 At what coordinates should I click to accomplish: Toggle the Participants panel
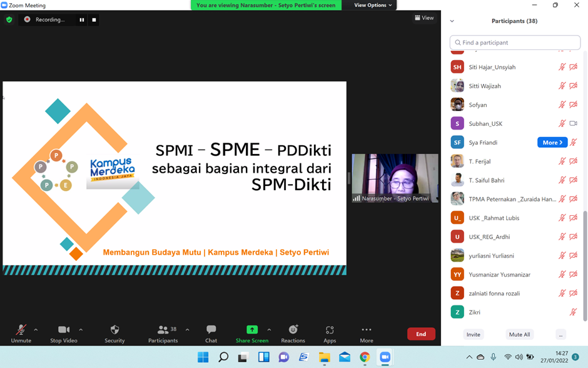tap(163, 334)
